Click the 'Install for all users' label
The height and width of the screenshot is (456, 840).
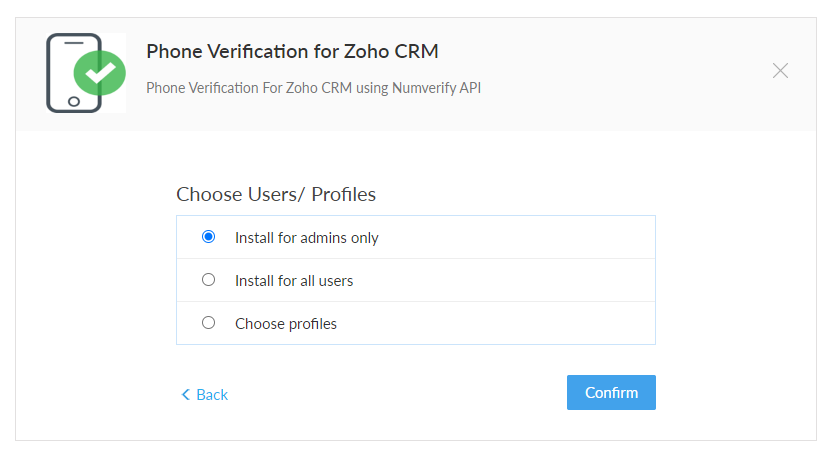point(294,281)
